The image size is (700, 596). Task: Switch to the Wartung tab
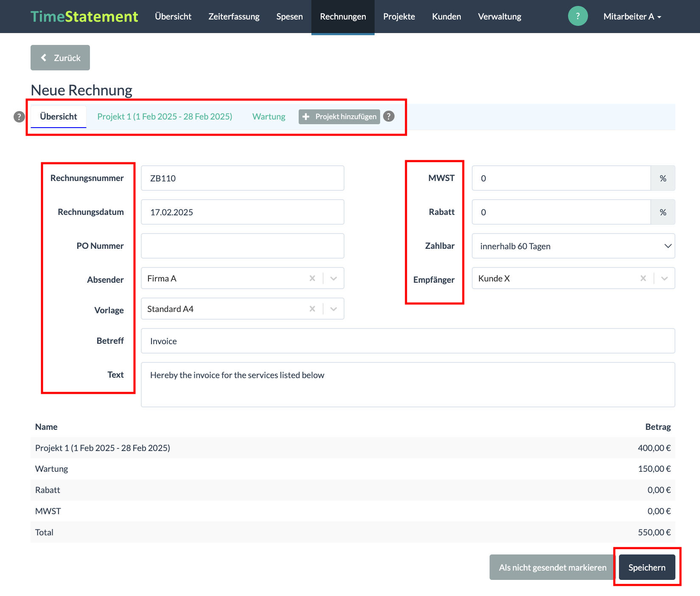269,117
